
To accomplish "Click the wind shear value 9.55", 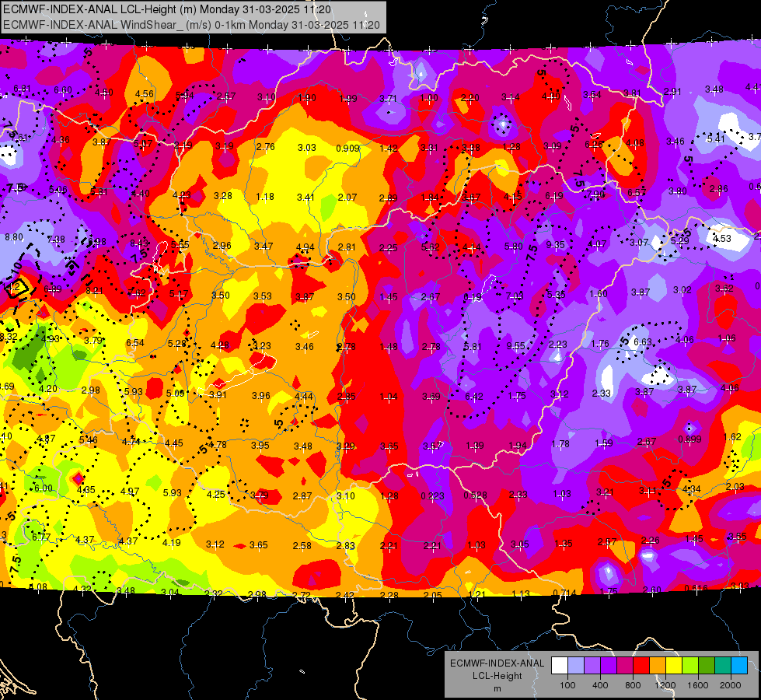I will [x=515, y=345].
